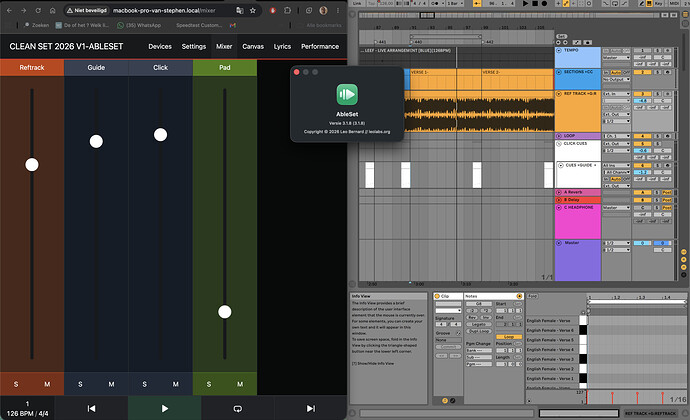
Task: Open the All Ins dropdown on CUES +GUIDE track
Action: coord(616,165)
